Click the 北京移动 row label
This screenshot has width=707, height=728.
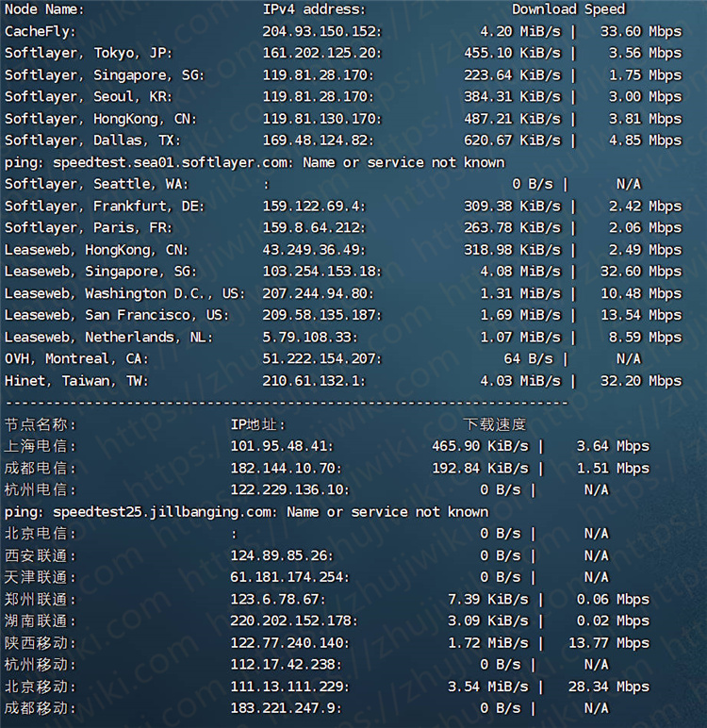tap(40, 687)
